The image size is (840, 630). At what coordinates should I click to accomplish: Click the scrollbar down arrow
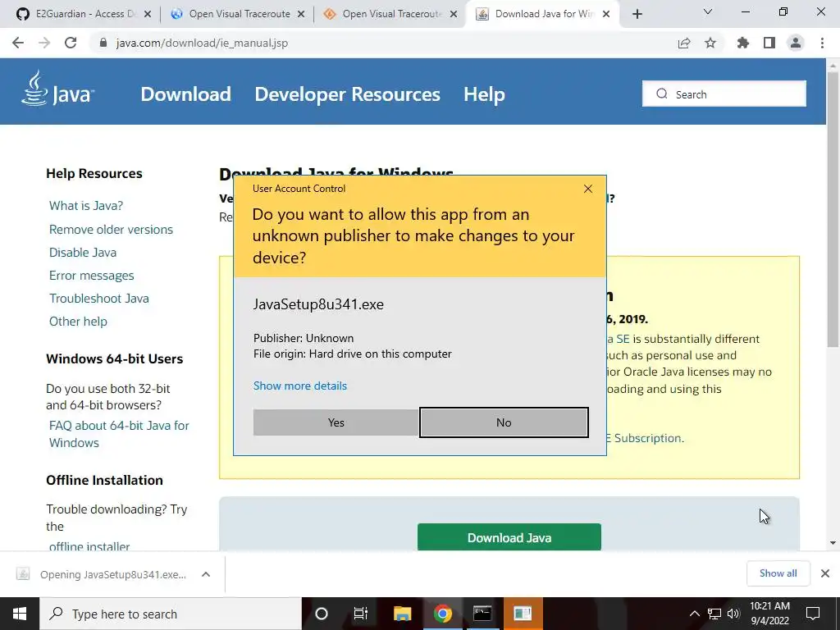coord(833,543)
